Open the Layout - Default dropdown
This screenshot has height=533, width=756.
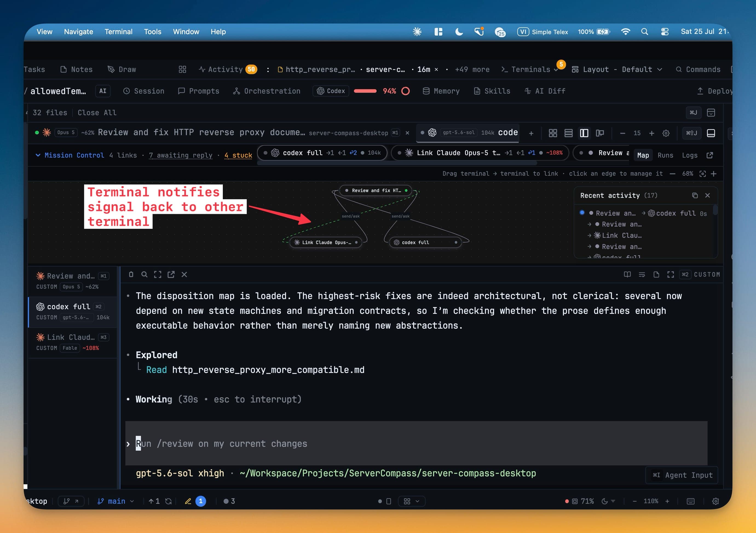click(617, 69)
